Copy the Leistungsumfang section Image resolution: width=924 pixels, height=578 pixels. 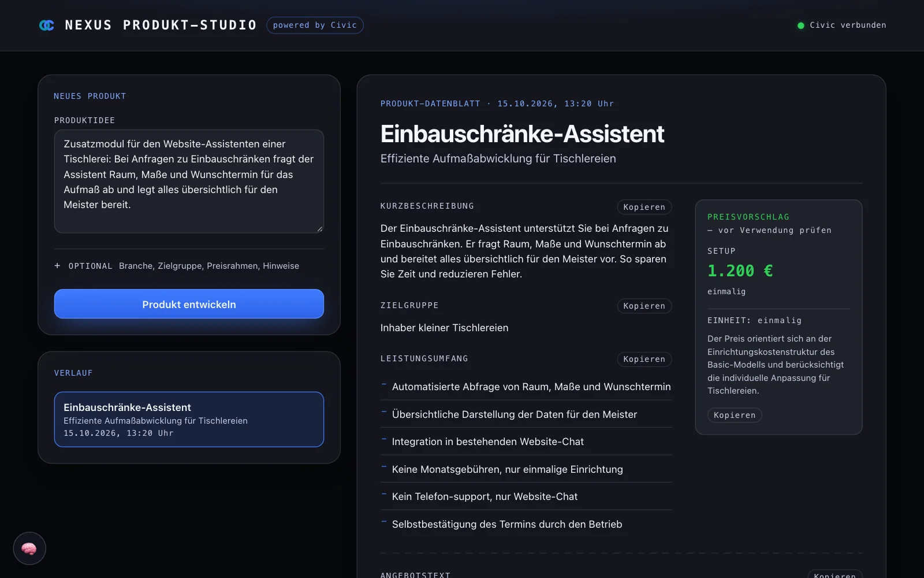coord(644,359)
